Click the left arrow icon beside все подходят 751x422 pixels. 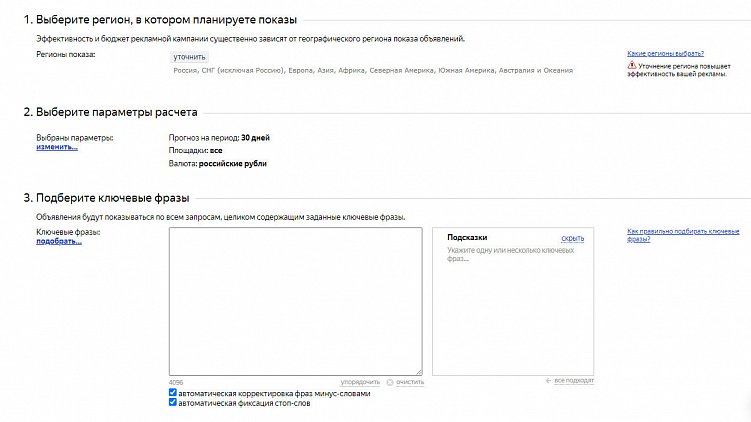[548, 381]
